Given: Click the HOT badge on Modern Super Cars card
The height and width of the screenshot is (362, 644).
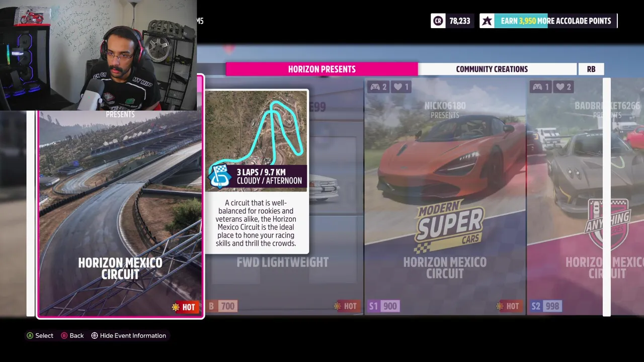Looking at the screenshot, I should point(508,306).
